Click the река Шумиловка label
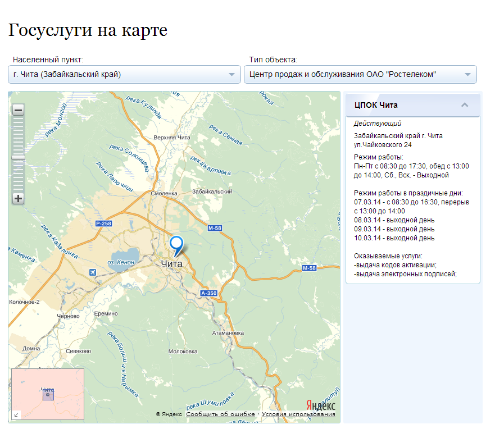This screenshot has height=438, width=504. pos(210,401)
